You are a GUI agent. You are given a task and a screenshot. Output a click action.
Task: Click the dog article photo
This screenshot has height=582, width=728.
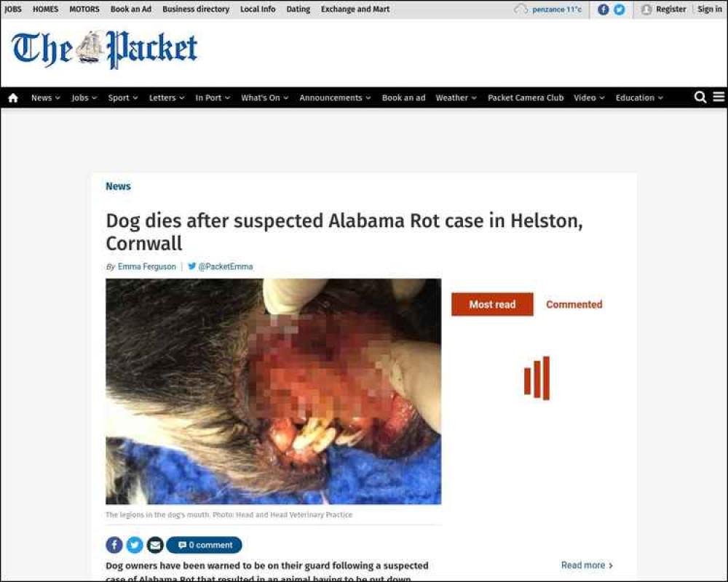coord(274,391)
